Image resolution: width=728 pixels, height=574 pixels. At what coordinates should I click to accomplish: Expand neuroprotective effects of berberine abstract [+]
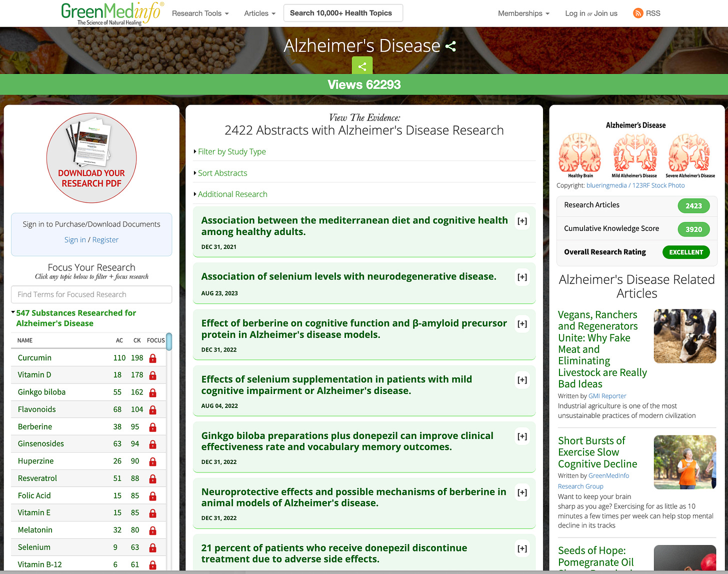click(522, 492)
